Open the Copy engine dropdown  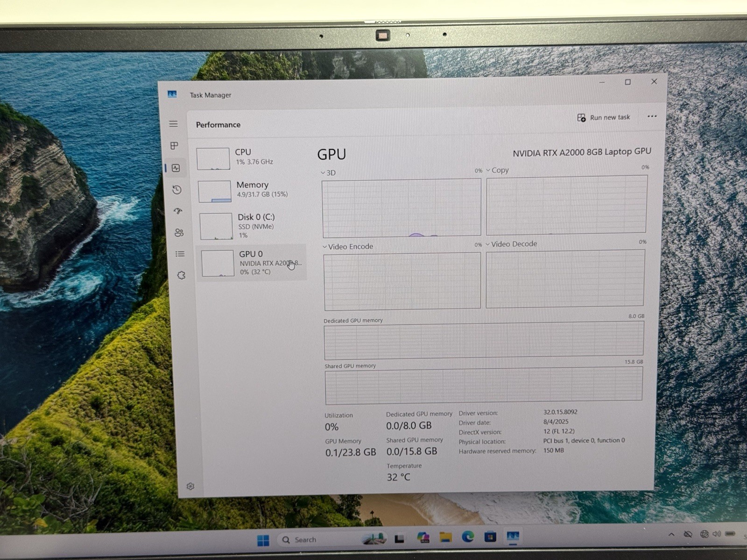point(497,170)
